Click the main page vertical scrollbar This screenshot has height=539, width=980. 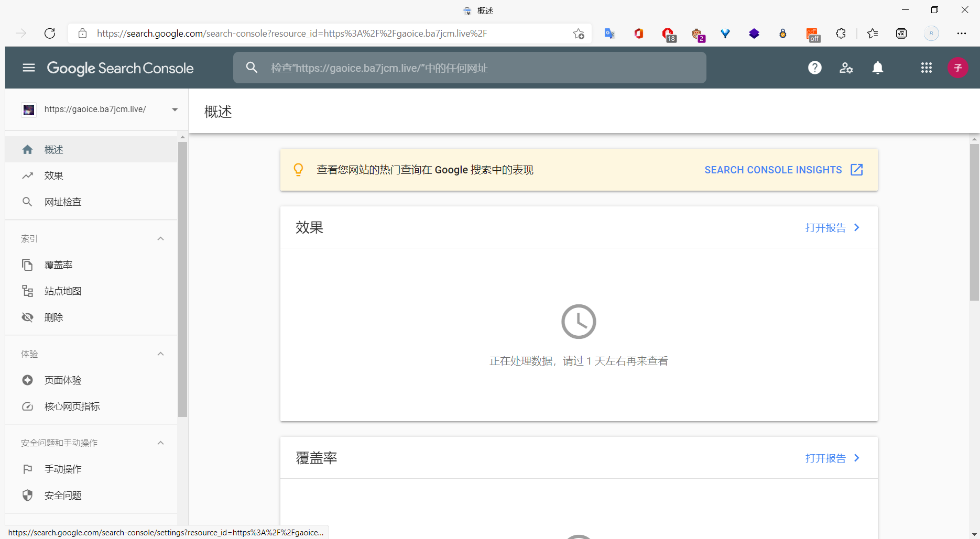pyautogui.click(x=974, y=222)
